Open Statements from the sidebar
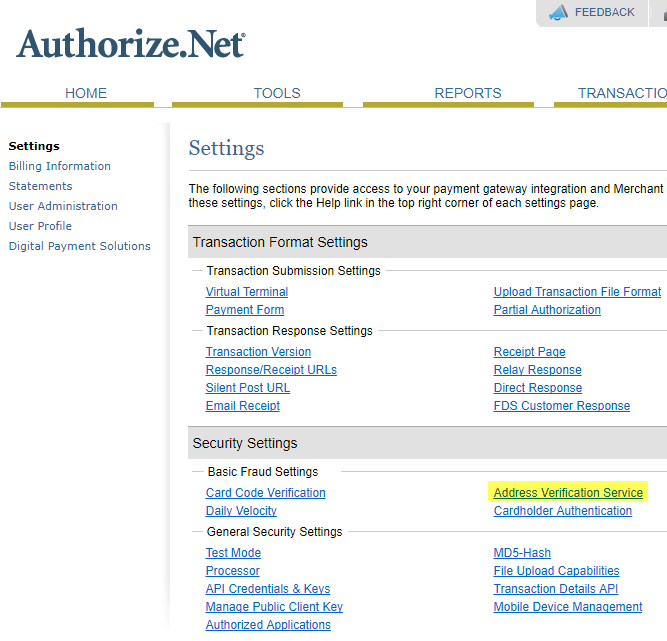Screen dimensions: 667x641 point(41,186)
